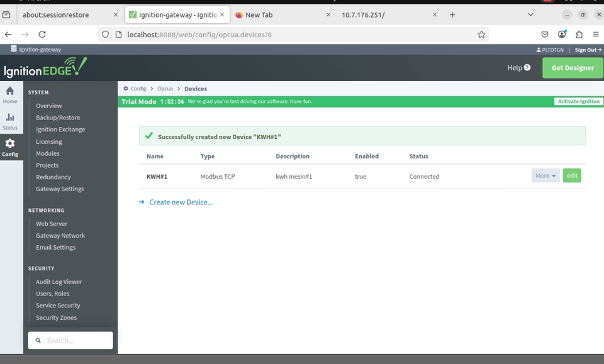This screenshot has height=364, width=604.
Task: Open Gateway Settings in sidebar
Action: coord(60,189)
